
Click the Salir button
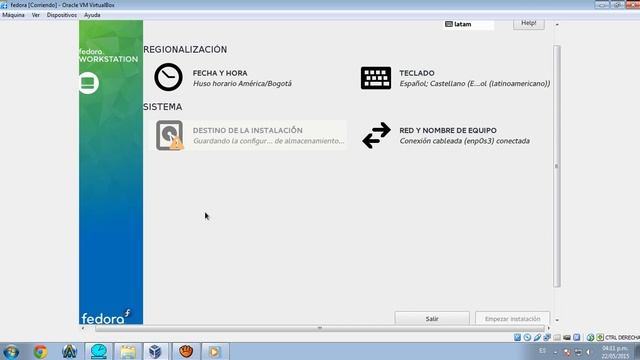[x=432, y=318]
